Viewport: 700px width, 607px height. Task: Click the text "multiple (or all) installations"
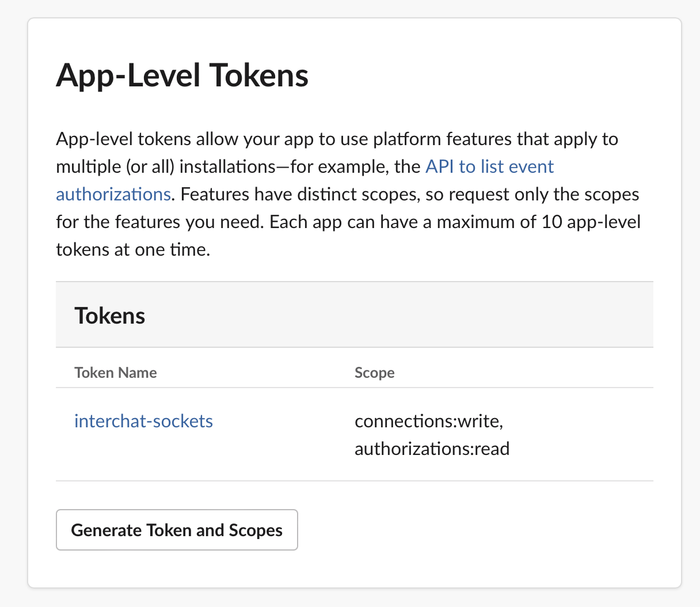pyautogui.click(x=165, y=166)
